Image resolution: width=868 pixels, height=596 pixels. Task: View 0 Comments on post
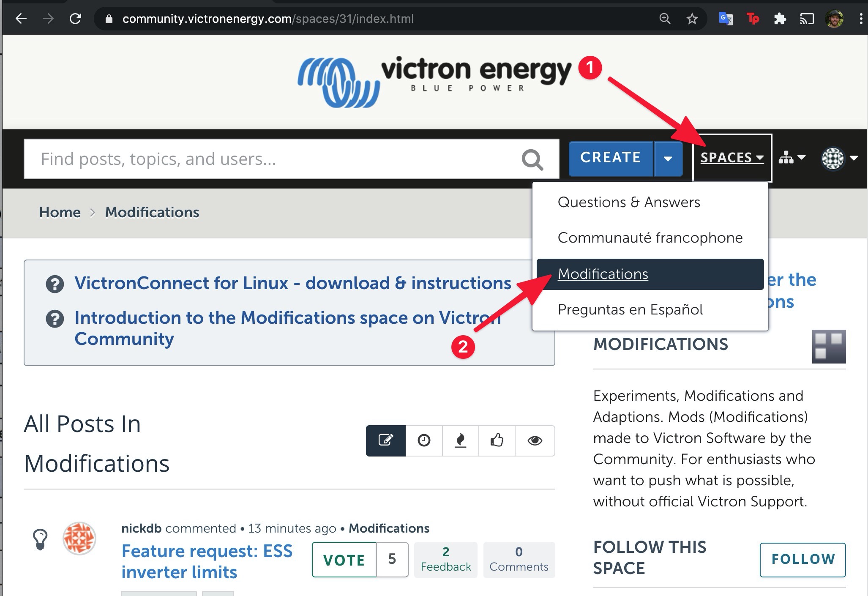click(519, 560)
